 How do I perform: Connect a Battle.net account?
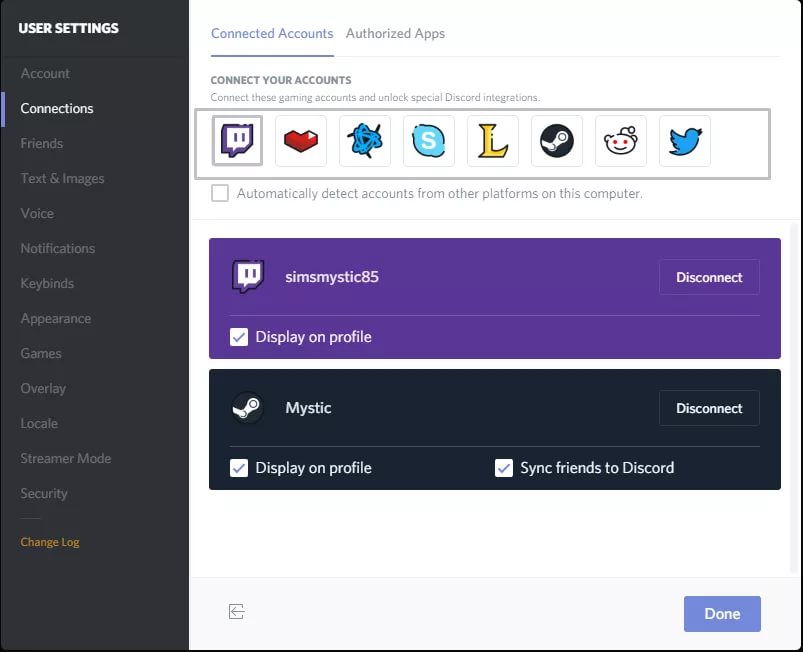(365, 140)
